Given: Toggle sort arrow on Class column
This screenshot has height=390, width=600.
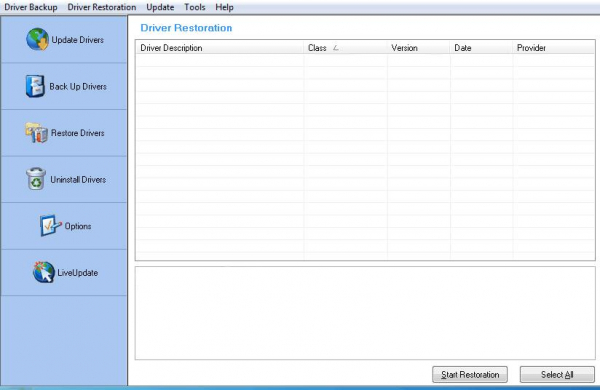Looking at the screenshot, I should point(336,48).
